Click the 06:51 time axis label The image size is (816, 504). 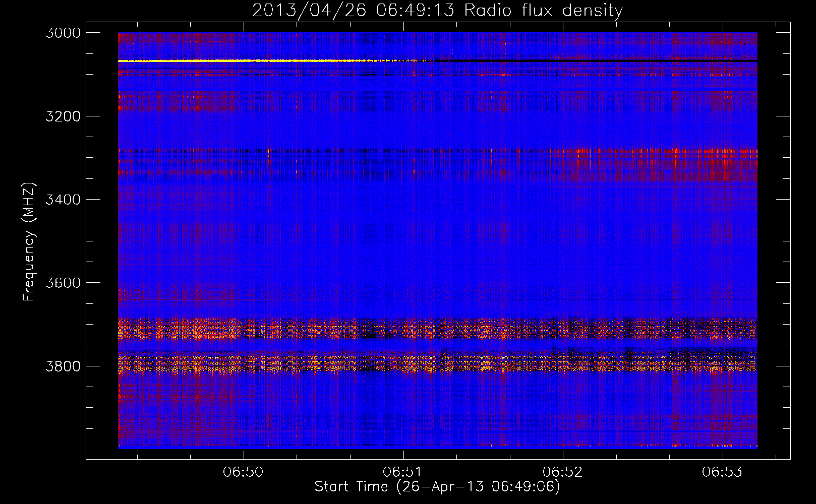[403, 472]
